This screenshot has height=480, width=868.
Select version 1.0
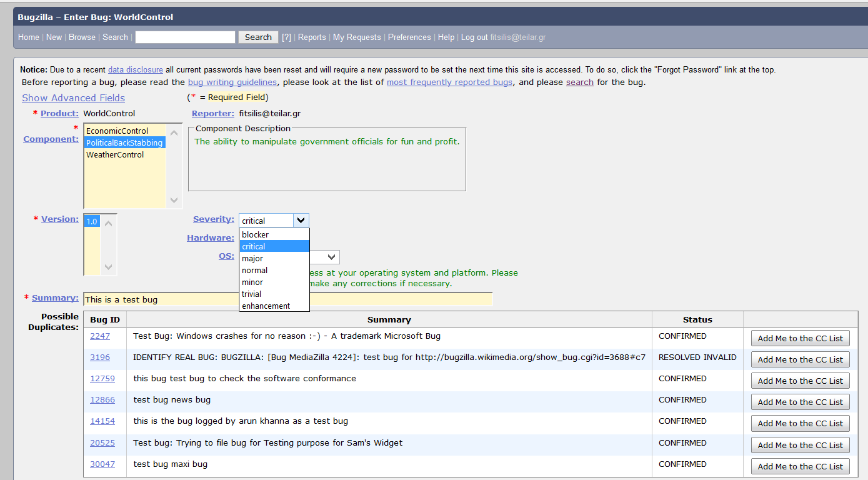pos(92,222)
